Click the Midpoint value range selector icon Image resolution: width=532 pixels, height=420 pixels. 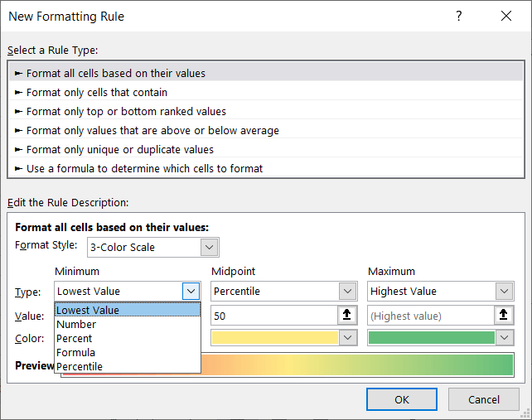(348, 315)
